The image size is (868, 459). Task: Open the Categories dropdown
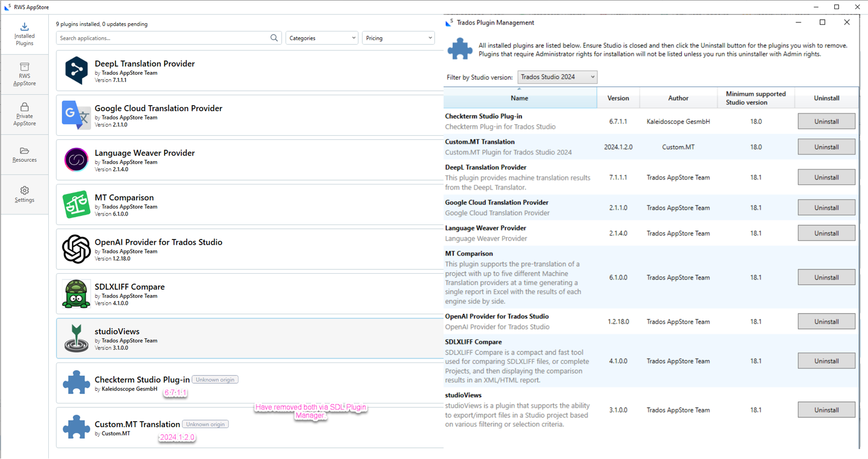322,38
